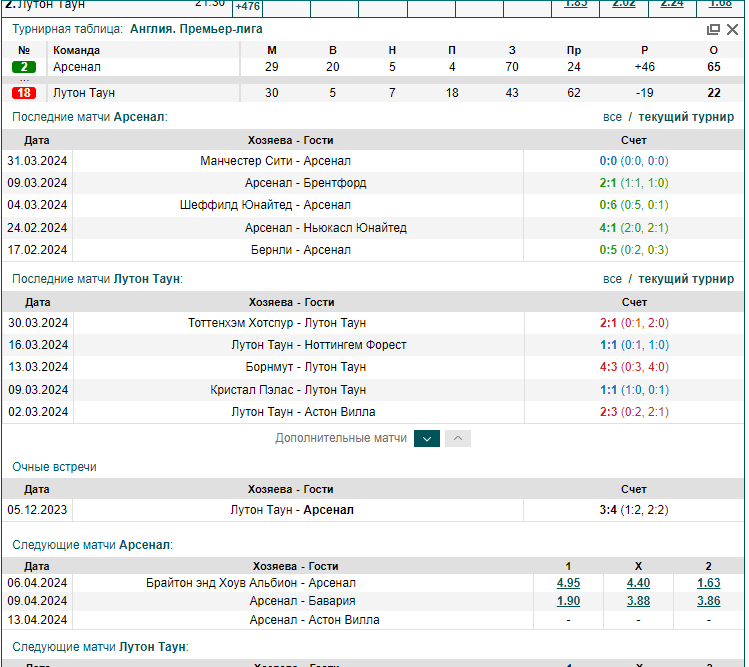Select odds 1.90 for Арсенал vs Бавария
Image resolution: width=749 pixels, height=667 pixels.
click(568, 601)
